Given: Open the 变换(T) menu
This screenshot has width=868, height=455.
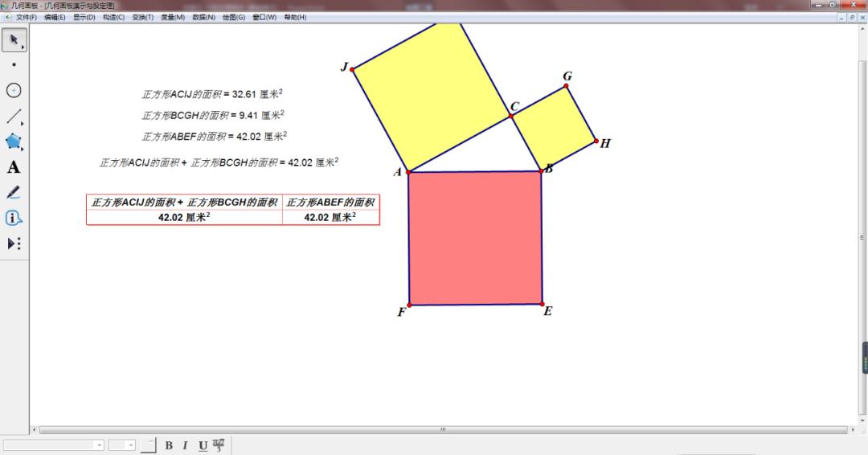Looking at the screenshot, I should (x=143, y=17).
